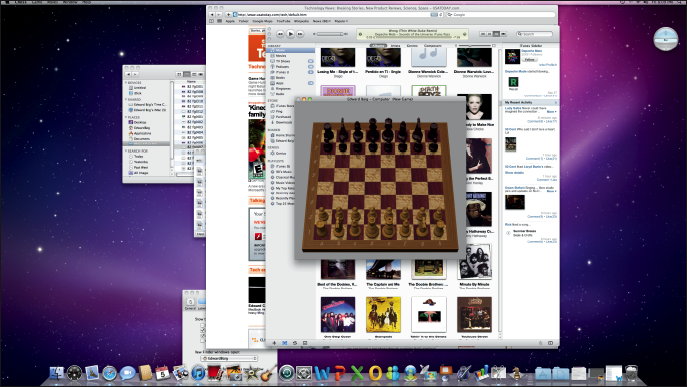
Task: Switch to Composers tab in iTunes
Action: click(x=432, y=46)
